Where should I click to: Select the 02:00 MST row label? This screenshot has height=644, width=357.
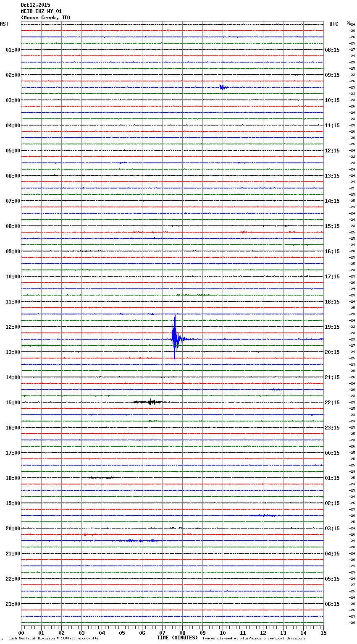coord(13,75)
